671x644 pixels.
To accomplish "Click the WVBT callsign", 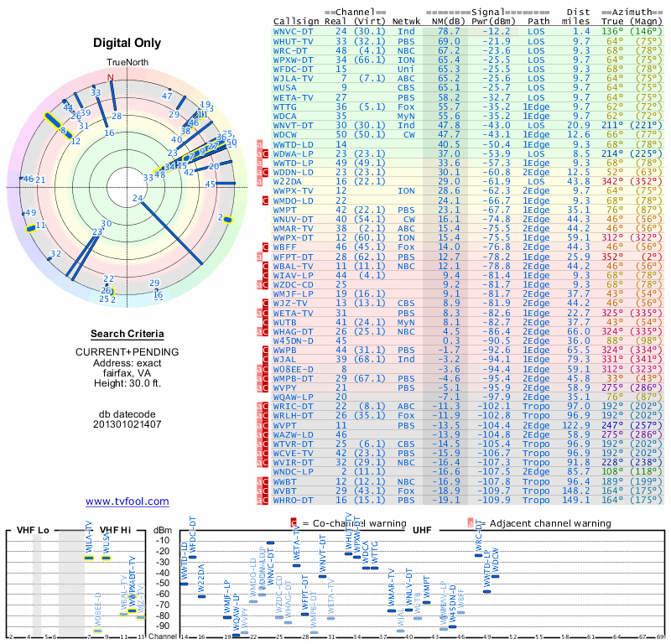I will (284, 491).
